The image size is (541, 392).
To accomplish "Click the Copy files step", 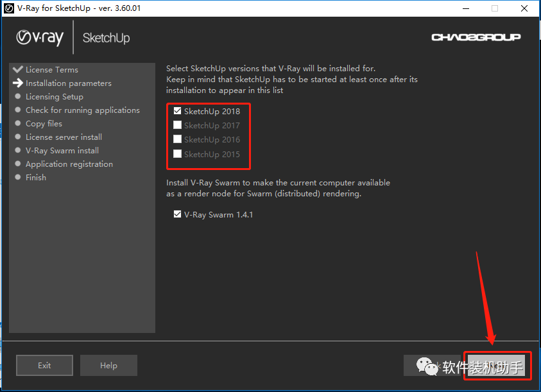I will point(44,124).
